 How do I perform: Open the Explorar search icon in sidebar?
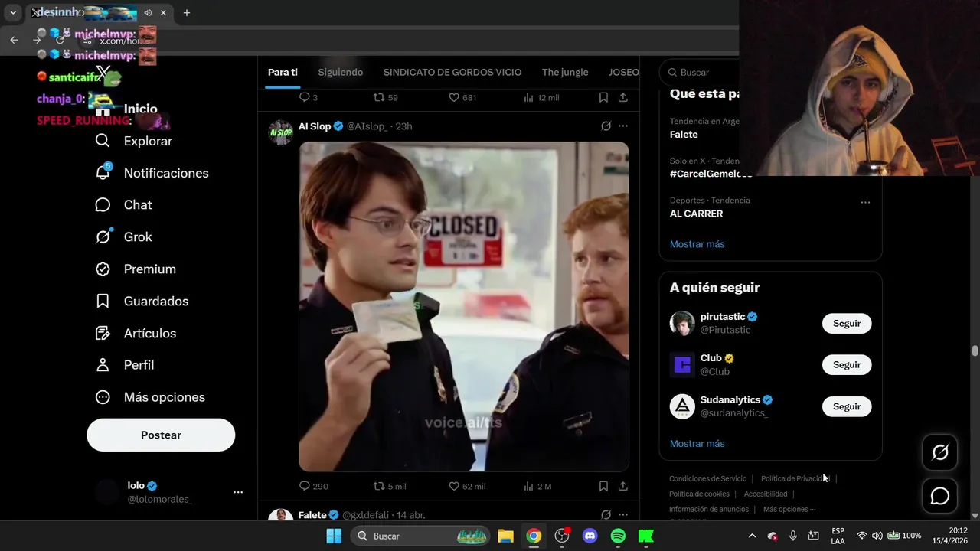click(103, 141)
